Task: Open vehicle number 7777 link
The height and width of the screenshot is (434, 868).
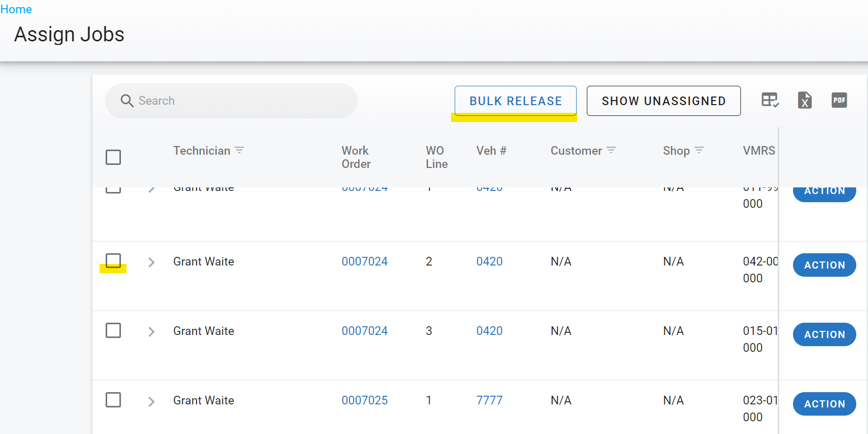Action: point(489,400)
